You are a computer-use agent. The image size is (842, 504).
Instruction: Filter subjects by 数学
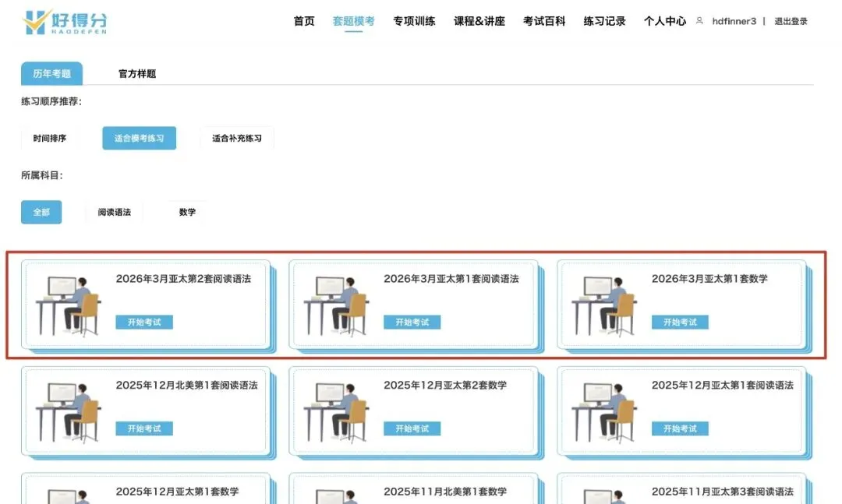[187, 212]
